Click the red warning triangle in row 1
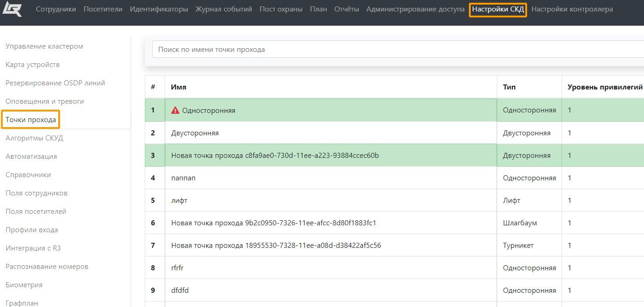Screen dimensions: 644x307 [x=175, y=110]
